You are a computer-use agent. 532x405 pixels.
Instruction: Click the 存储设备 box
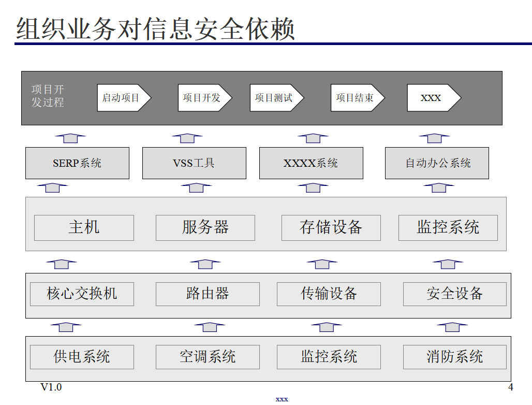click(x=331, y=228)
